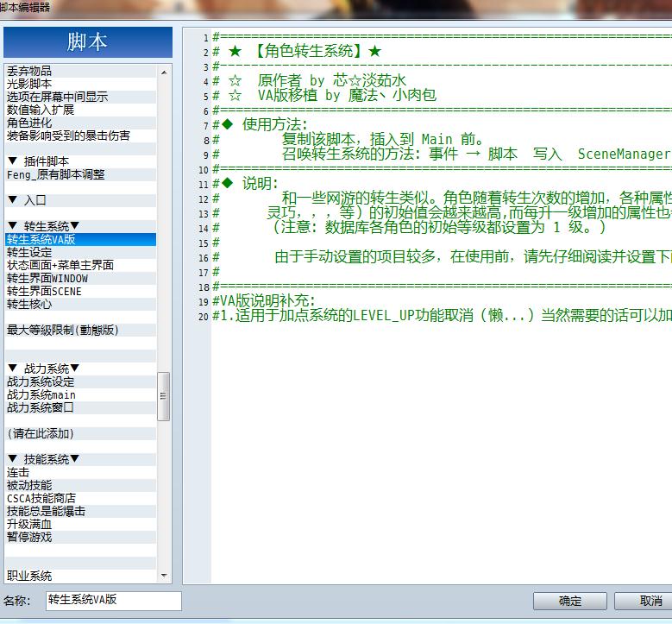Viewport: 672px width, 624px height.
Task: Select script 选项在屏幕中间显示
Action: tap(80, 97)
